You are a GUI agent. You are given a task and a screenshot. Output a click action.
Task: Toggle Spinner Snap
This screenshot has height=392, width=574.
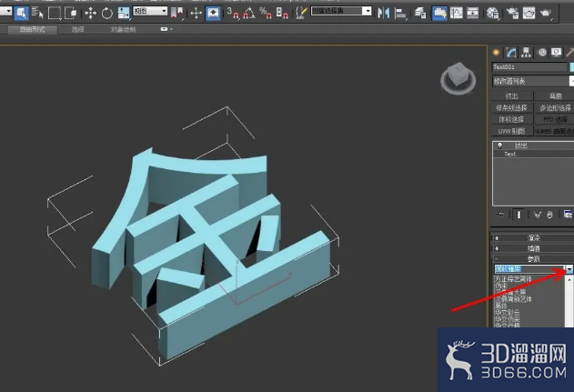coord(282,14)
